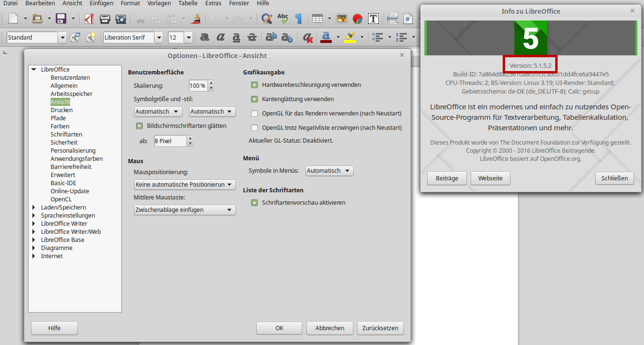Click the New document icon

13,19
